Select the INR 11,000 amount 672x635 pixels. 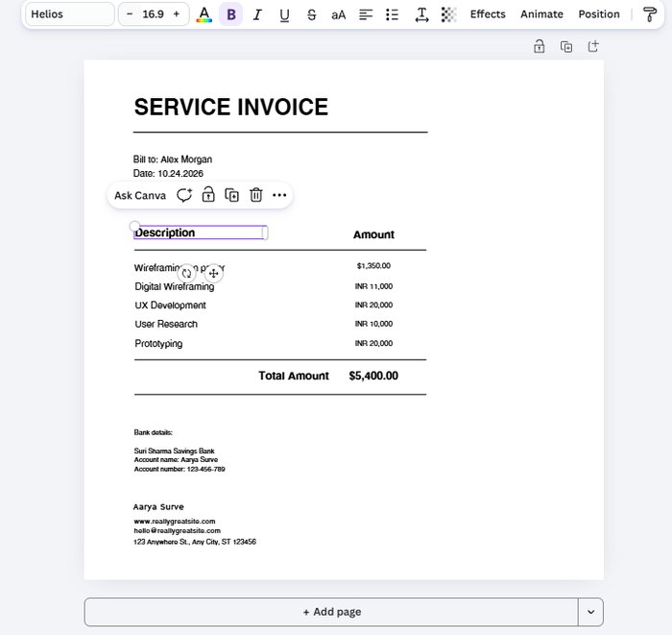373,286
